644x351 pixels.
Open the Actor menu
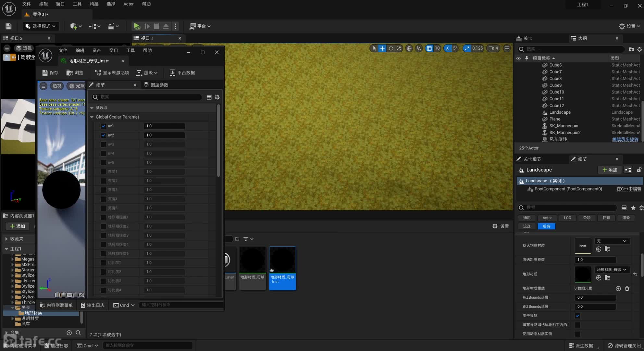pos(129,4)
